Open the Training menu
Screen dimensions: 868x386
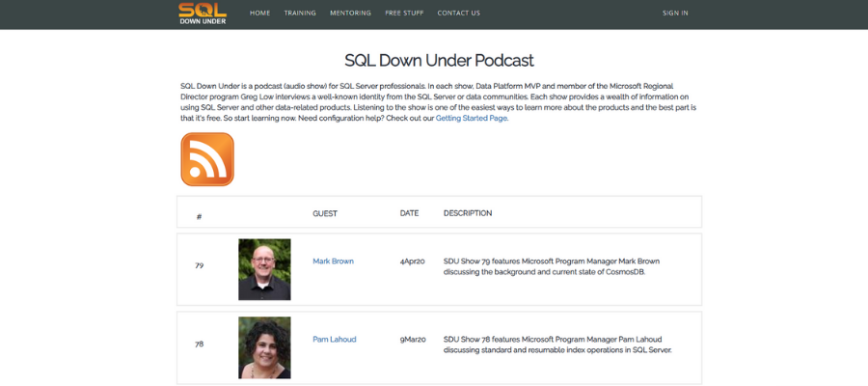[300, 14]
